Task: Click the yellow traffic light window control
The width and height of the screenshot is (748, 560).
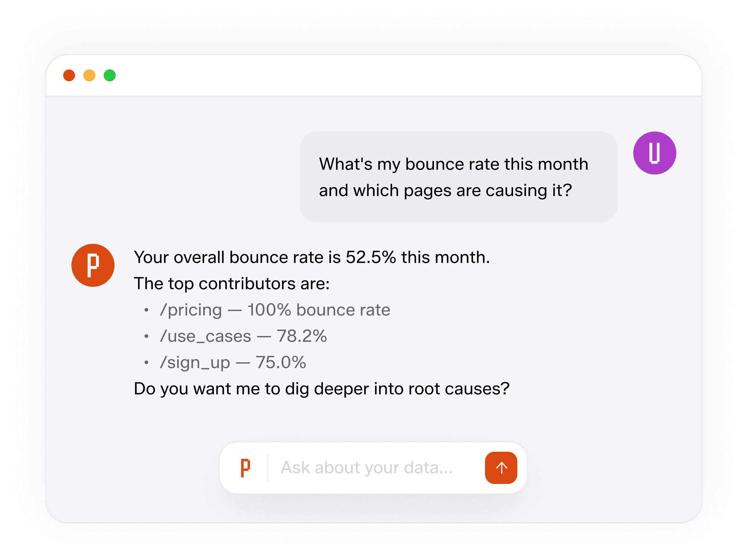Action: click(89, 76)
